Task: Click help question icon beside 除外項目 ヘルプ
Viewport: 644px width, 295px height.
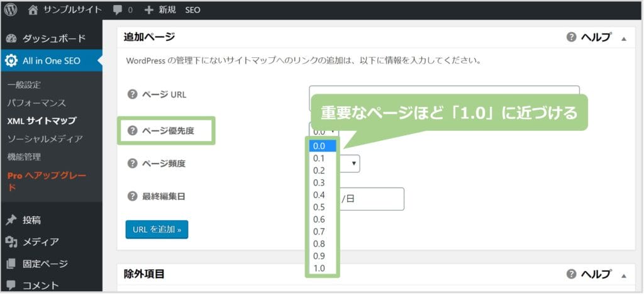Action: (571, 274)
